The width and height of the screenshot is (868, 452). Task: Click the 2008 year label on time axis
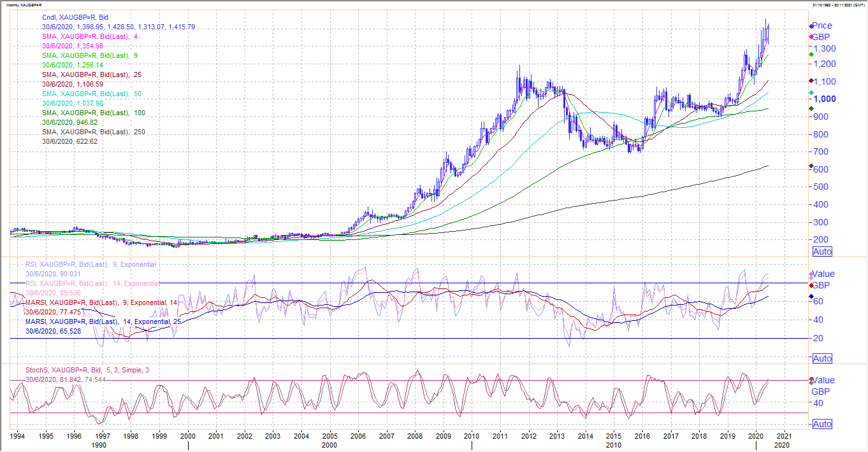click(414, 437)
